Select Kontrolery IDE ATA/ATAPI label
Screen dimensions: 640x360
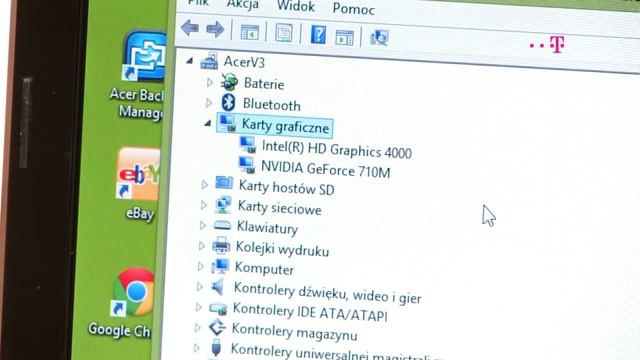point(310,312)
